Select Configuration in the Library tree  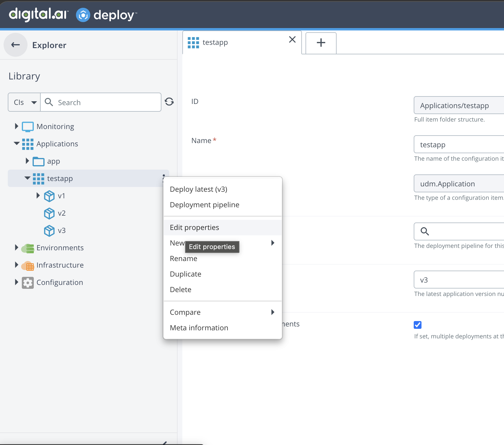tap(60, 283)
